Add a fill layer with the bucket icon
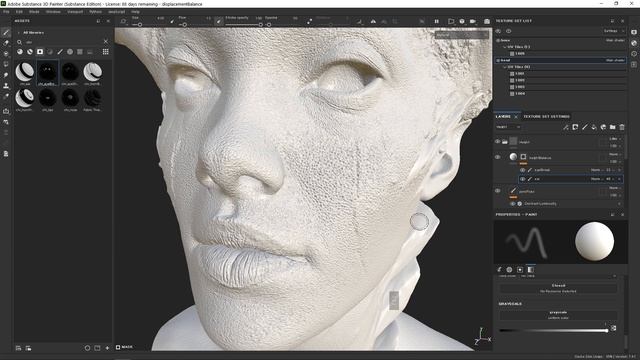640x360 pixels. (594, 127)
